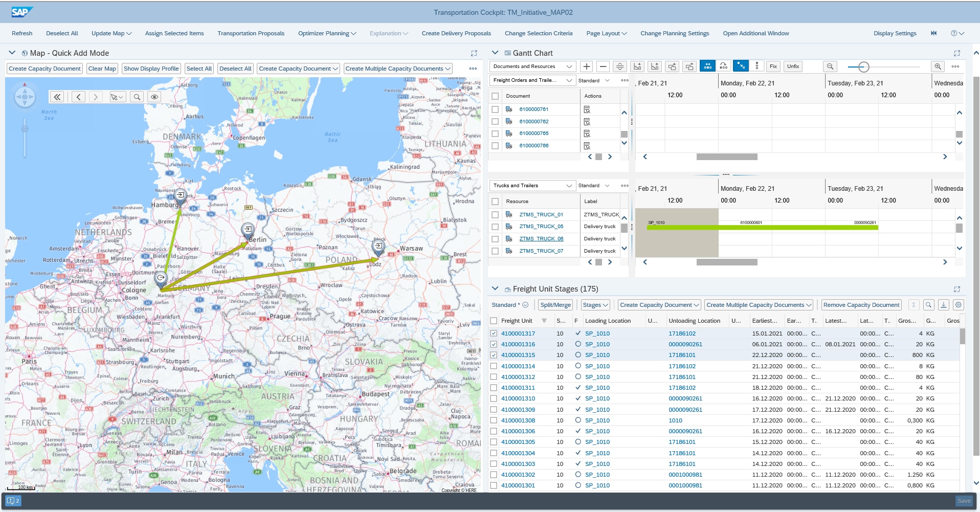Screen dimensions: 980x512
Task: Expand the Stages dropdown button
Action: [x=595, y=305]
